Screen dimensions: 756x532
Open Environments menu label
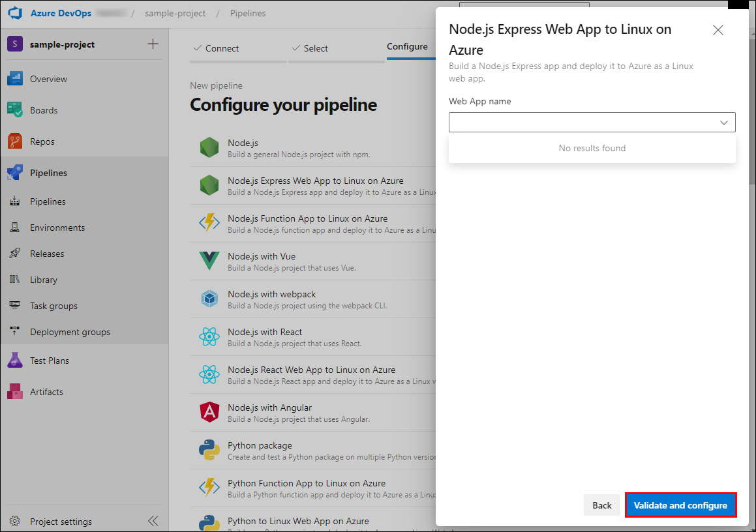57,228
